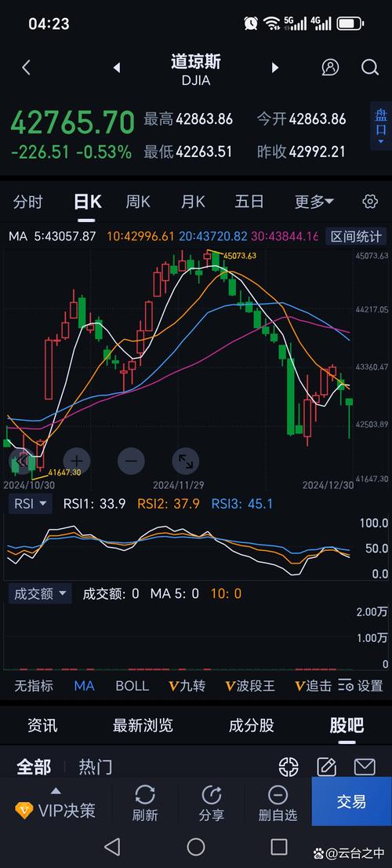The image size is (392, 868).
Task: Tap Android back navigation button
Action: click(x=112, y=846)
